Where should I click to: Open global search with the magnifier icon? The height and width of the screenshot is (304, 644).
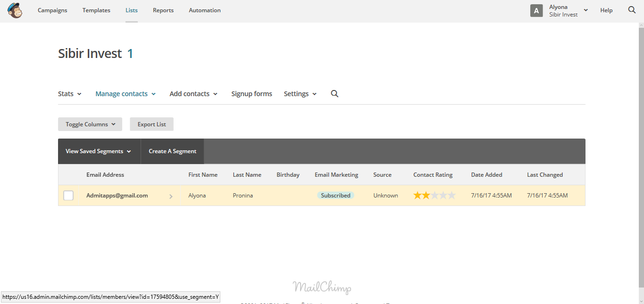[x=632, y=9]
